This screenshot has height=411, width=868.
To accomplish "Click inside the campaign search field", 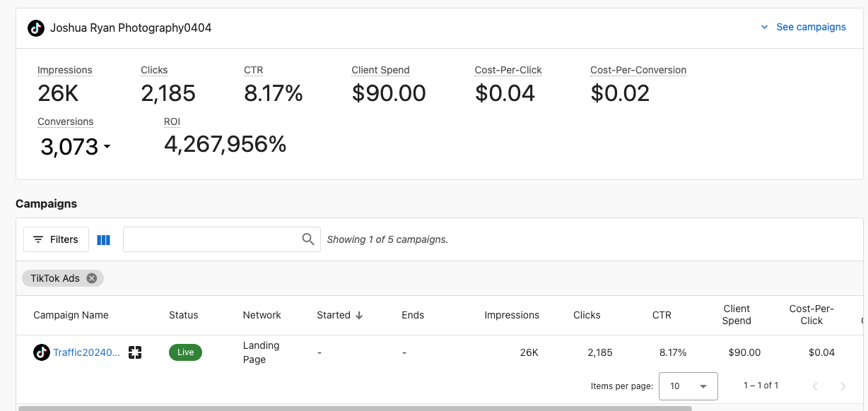I will pyautogui.click(x=212, y=239).
